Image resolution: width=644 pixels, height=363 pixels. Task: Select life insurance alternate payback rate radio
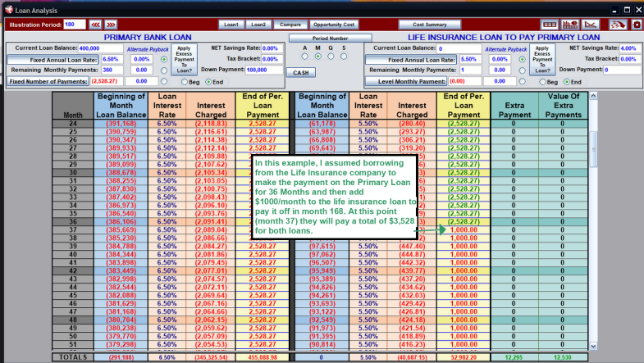tap(522, 59)
